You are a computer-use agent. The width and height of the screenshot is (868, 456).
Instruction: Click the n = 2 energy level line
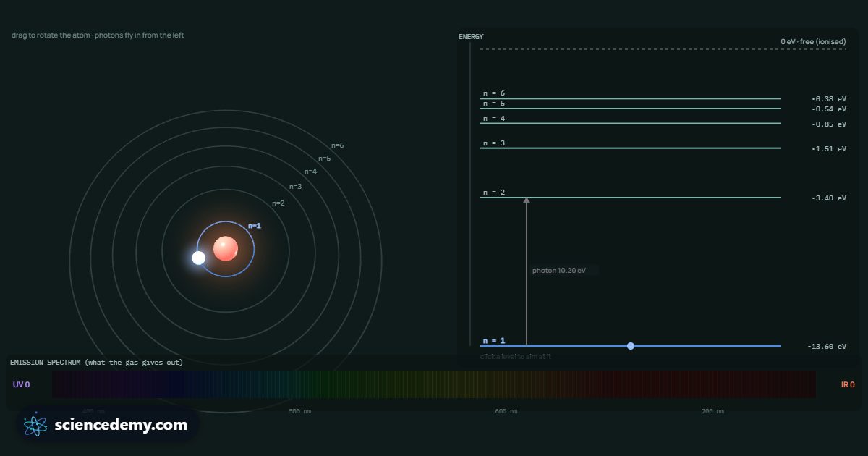tap(631, 198)
